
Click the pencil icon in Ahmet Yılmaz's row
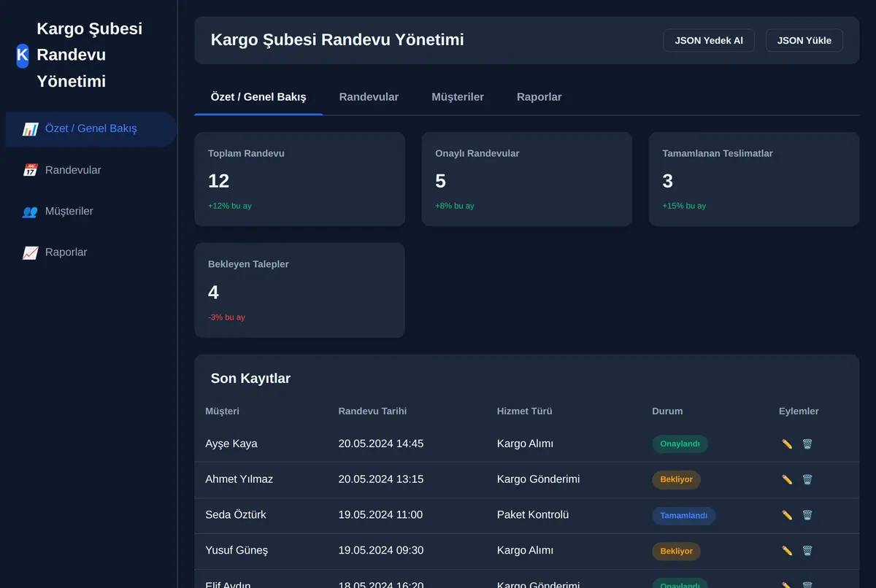787,479
